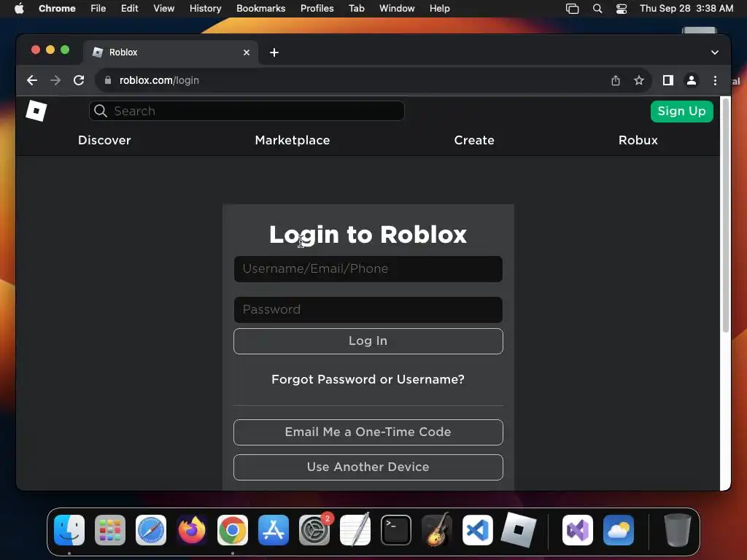Open the Chrome app menu
Screen dimensions: 747x560
[57, 8]
